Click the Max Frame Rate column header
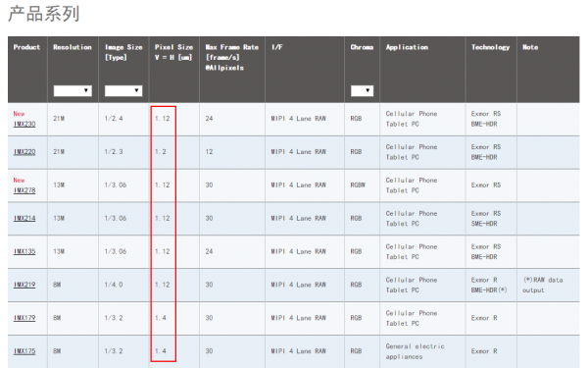 (231, 58)
